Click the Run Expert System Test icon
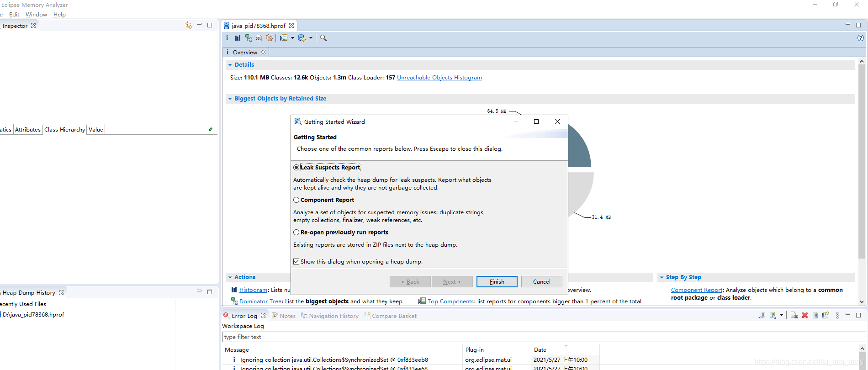 (x=284, y=38)
